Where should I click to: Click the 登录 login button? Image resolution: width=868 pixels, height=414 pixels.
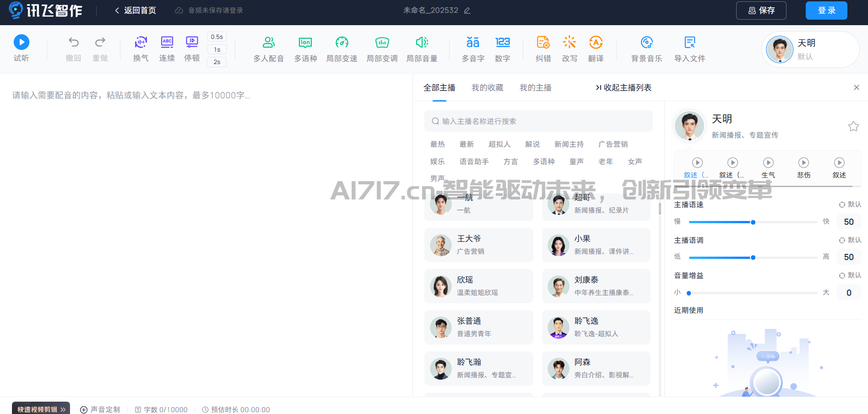coord(826,11)
